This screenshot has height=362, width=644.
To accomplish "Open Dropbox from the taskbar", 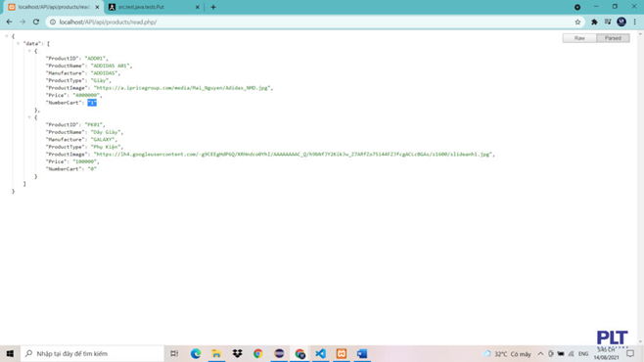I will coord(237,353).
